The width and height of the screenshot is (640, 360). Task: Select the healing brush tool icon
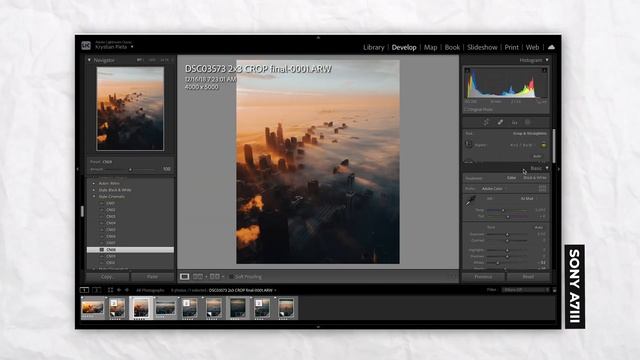(500, 122)
